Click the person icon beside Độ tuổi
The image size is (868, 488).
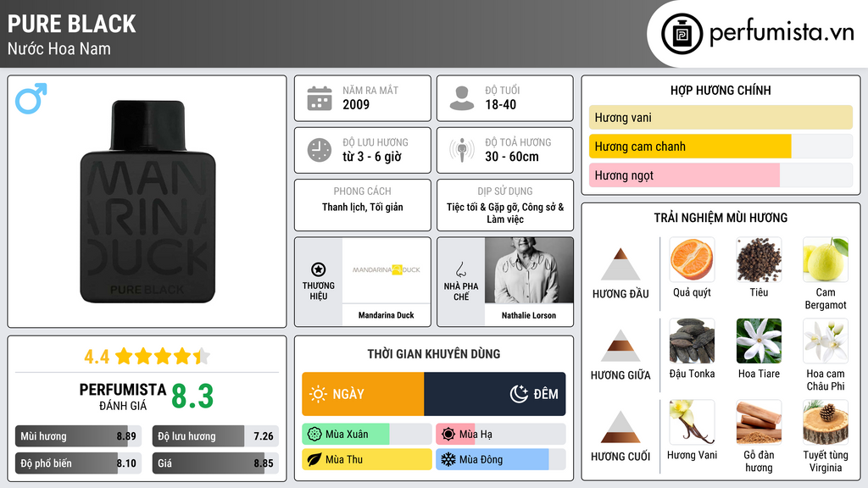point(462,98)
